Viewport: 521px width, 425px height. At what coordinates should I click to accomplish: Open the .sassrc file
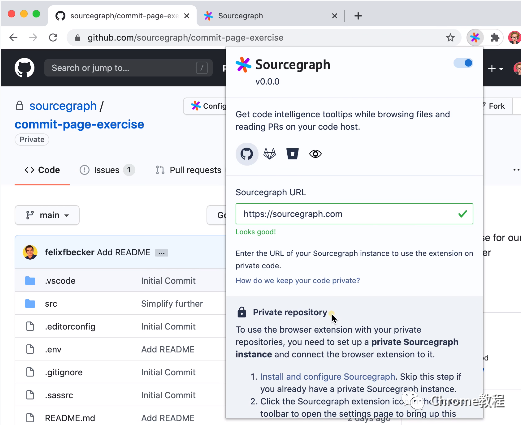point(59,395)
